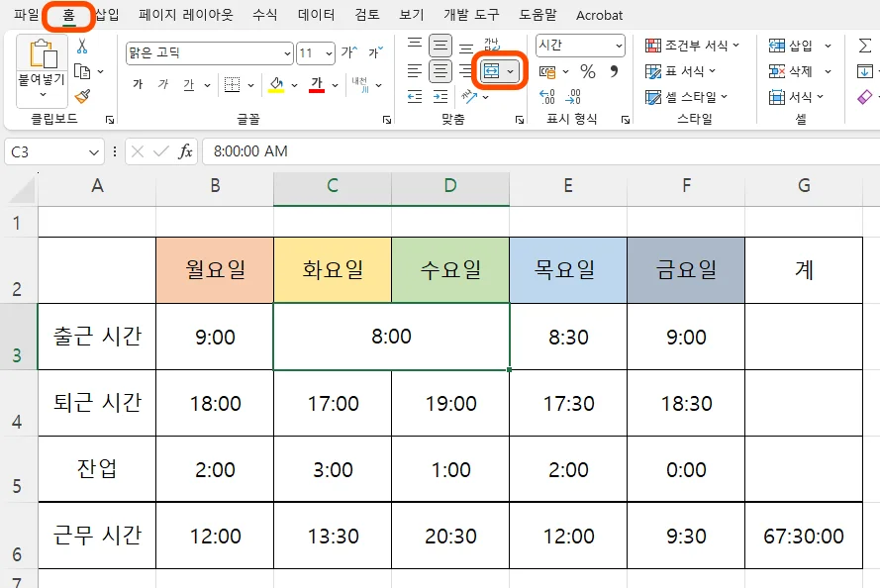880x588 pixels.
Task: Apply red font color 가
Action: click(x=317, y=85)
